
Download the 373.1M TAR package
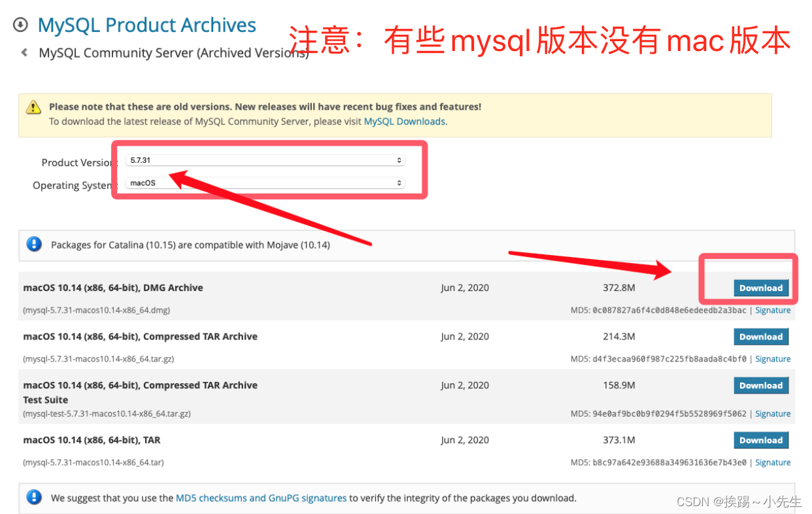(761, 440)
